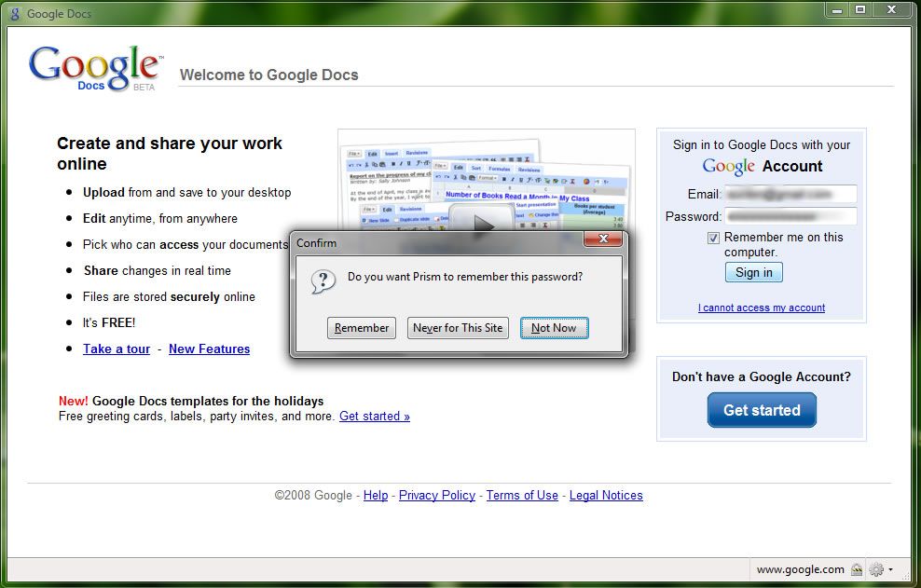Open the New Features link

pos(209,349)
